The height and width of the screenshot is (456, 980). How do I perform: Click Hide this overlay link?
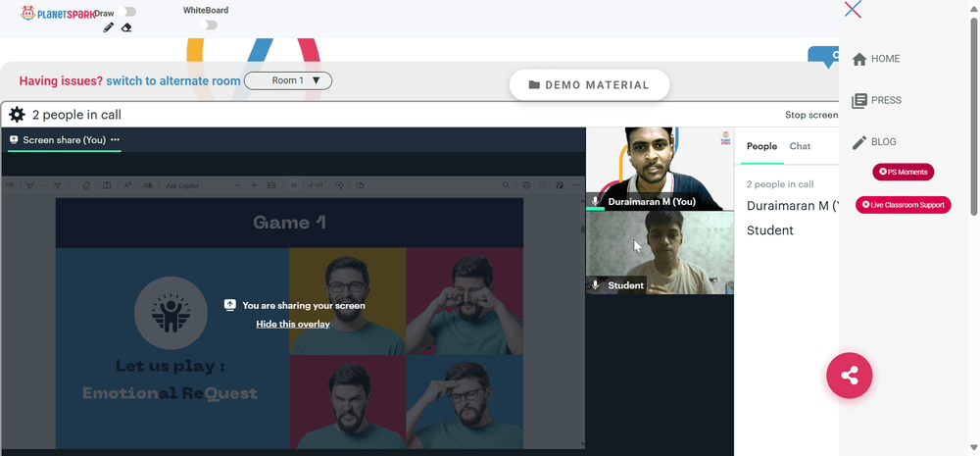tap(293, 324)
